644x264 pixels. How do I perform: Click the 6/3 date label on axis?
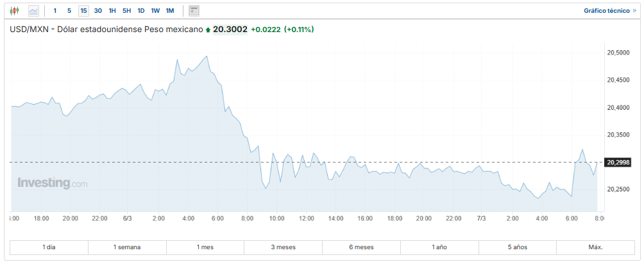(127, 218)
